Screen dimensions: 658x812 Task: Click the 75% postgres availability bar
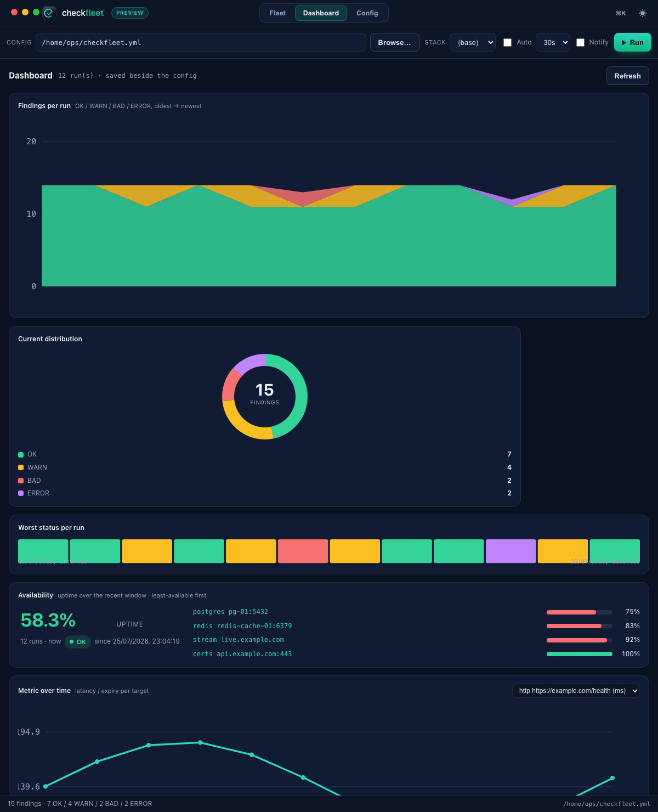tap(580, 612)
